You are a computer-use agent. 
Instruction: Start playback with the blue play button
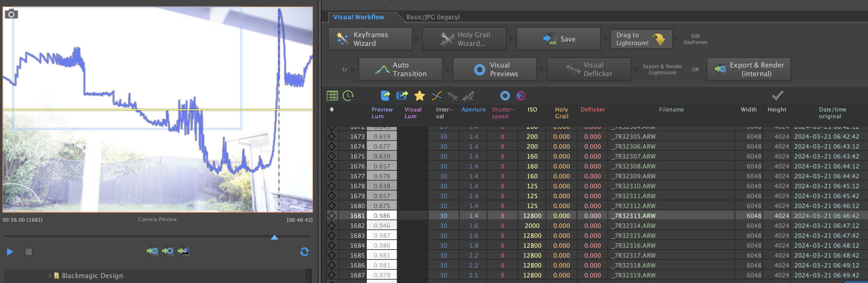click(x=10, y=252)
